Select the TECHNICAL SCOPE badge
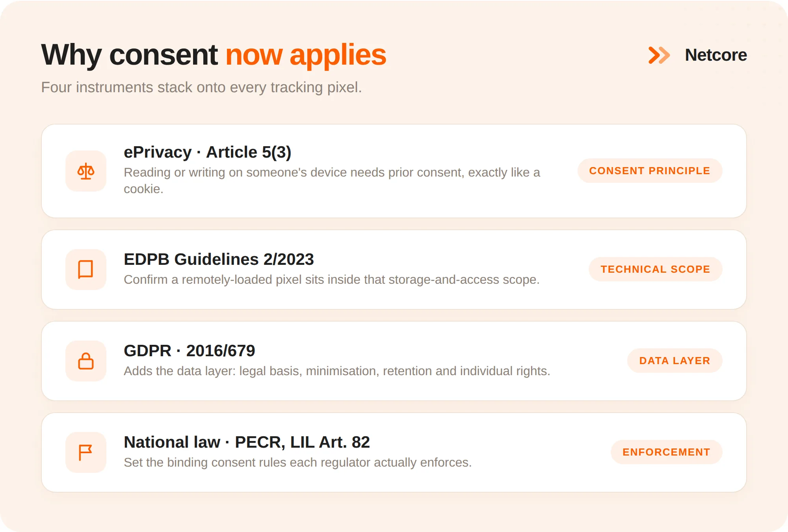The height and width of the screenshot is (532, 788). 655,269
